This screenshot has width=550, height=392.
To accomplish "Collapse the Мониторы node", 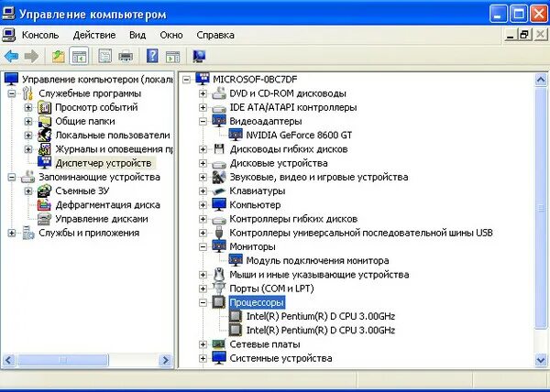I will 203,246.
